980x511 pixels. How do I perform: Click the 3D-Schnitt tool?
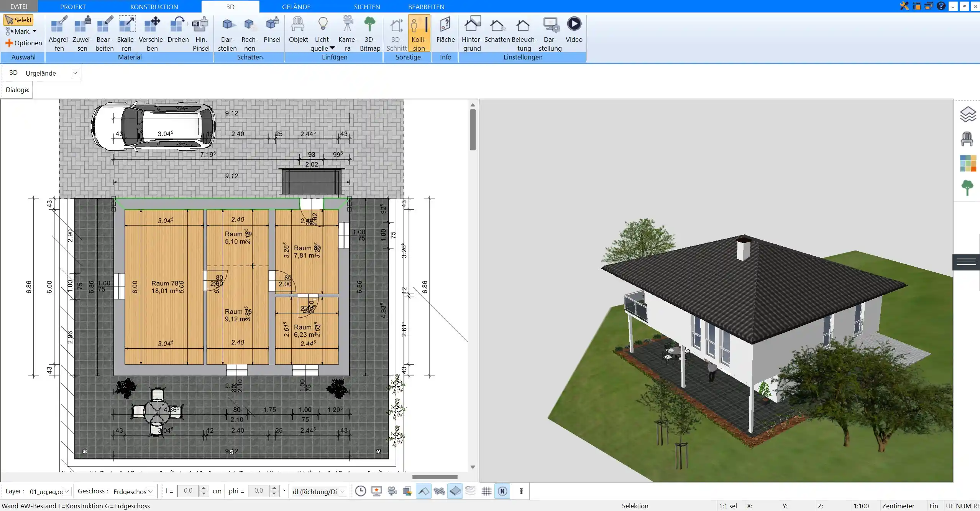coord(396,33)
